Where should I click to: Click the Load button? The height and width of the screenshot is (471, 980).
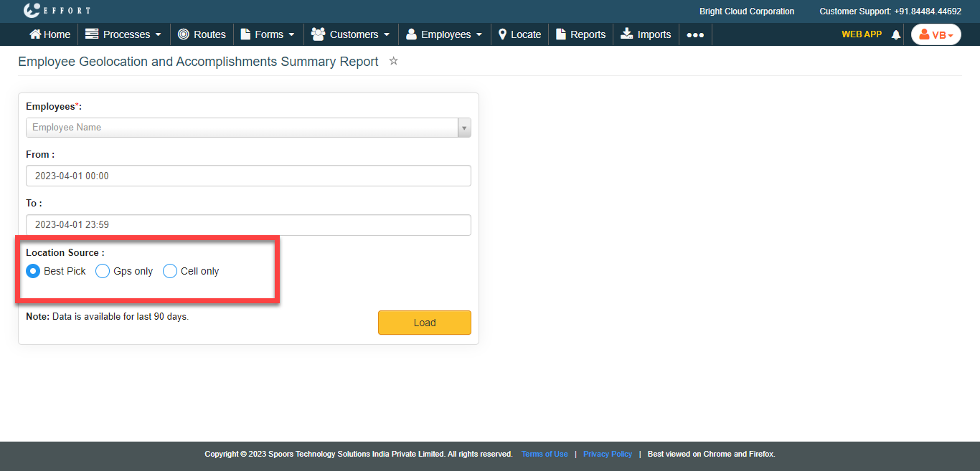(x=424, y=323)
